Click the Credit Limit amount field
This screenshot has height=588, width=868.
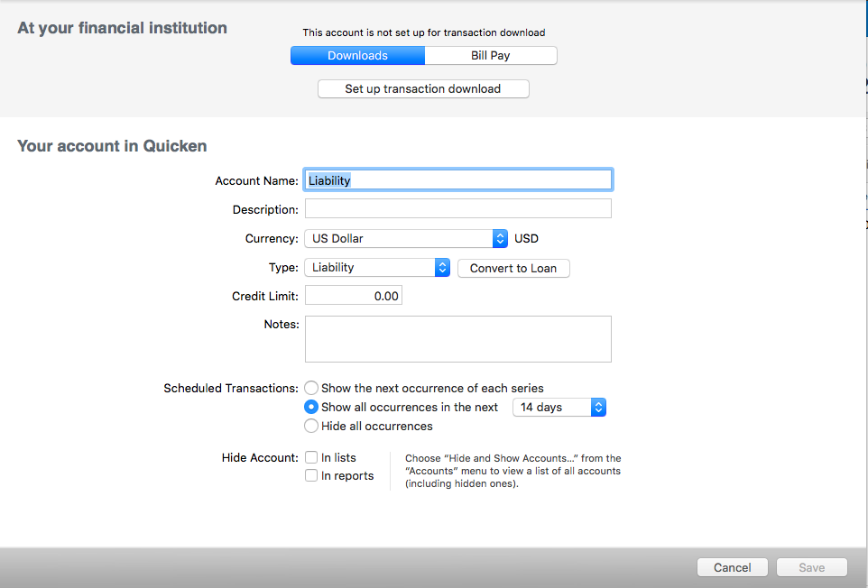click(x=354, y=296)
